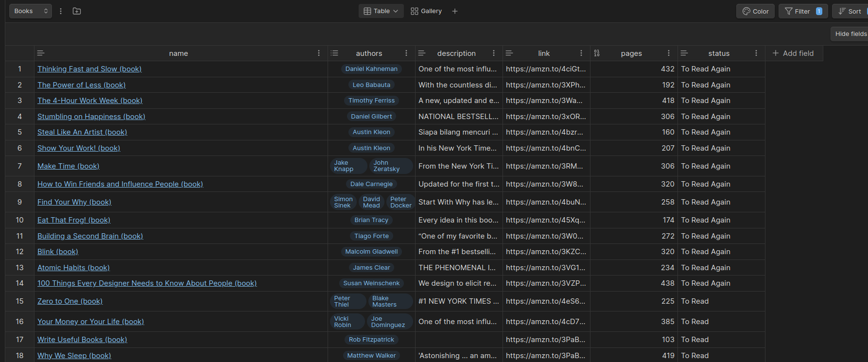Open the link column options menu
The width and height of the screenshot is (868, 362).
tap(581, 53)
